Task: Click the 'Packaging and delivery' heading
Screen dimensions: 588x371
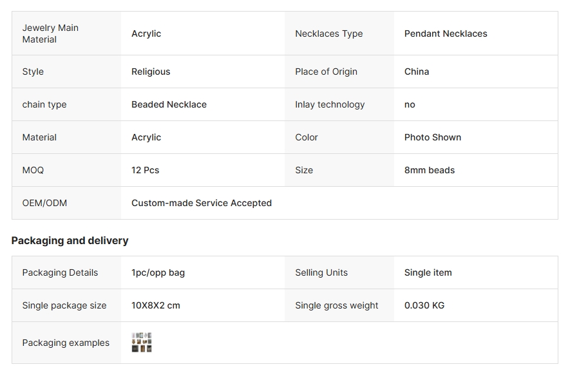Action: [70, 240]
